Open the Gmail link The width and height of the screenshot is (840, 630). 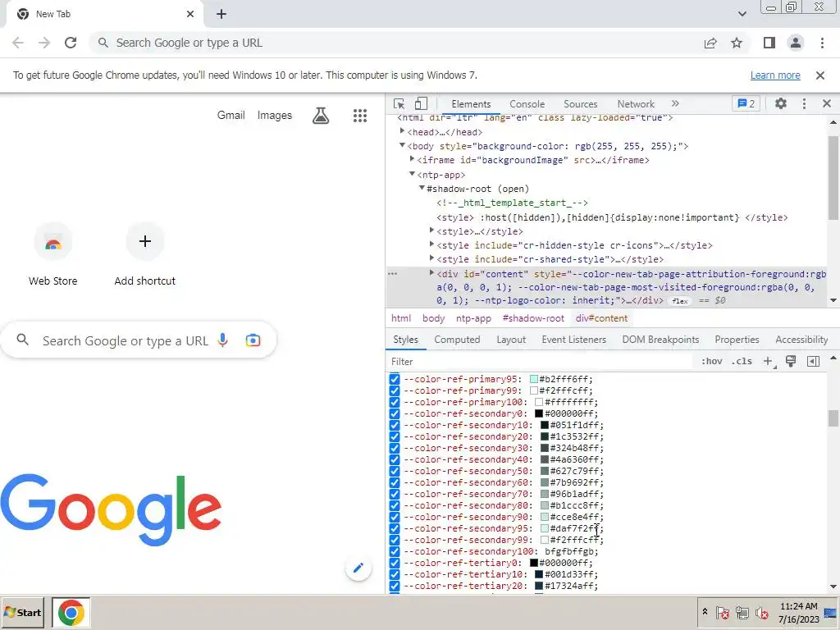pyautogui.click(x=231, y=115)
